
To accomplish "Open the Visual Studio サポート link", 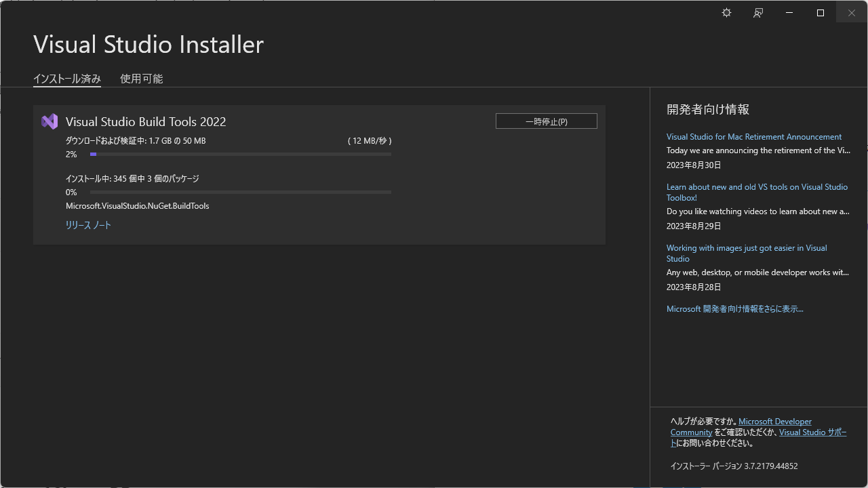I will pyautogui.click(x=812, y=432).
